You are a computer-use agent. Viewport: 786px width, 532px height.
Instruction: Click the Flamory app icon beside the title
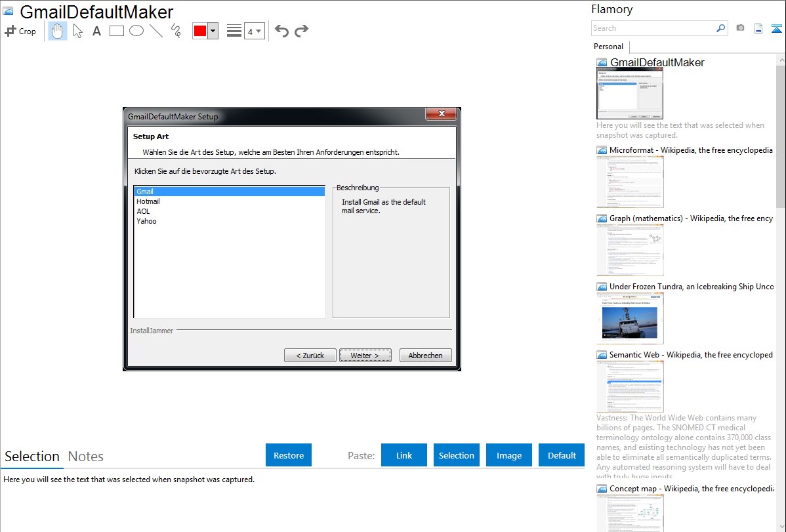(x=9, y=11)
